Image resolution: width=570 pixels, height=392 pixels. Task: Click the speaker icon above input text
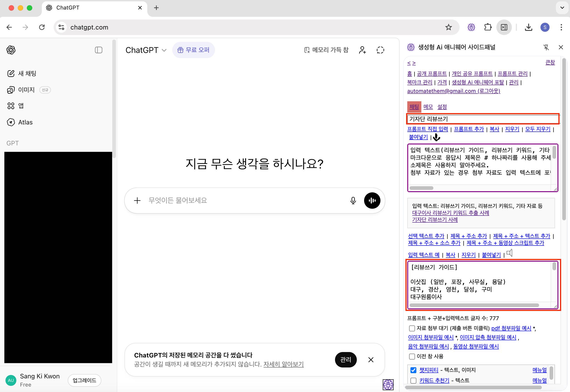tap(510, 253)
